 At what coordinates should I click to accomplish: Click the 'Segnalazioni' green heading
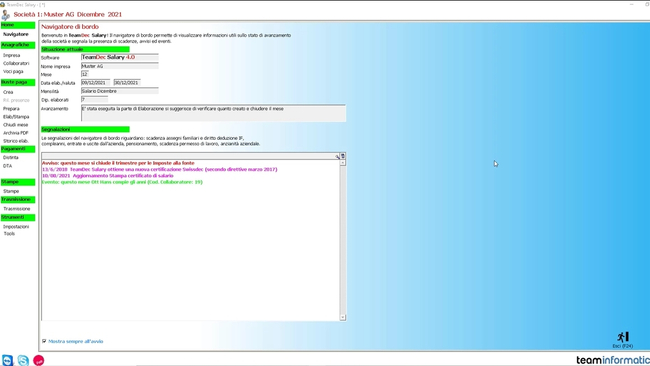point(85,129)
